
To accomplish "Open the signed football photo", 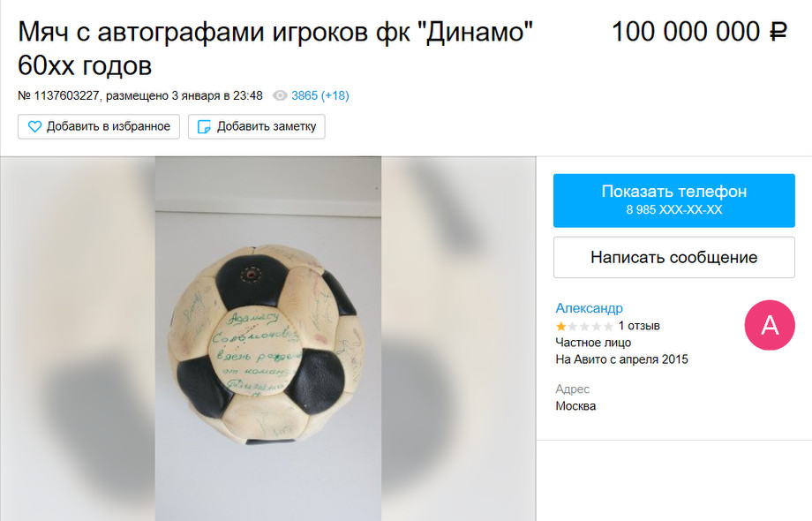I will pos(268,339).
